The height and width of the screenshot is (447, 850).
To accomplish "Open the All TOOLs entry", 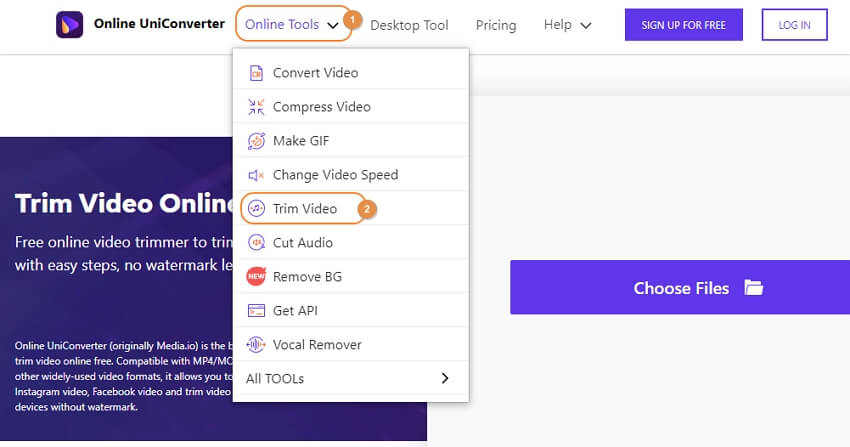I will (351, 378).
